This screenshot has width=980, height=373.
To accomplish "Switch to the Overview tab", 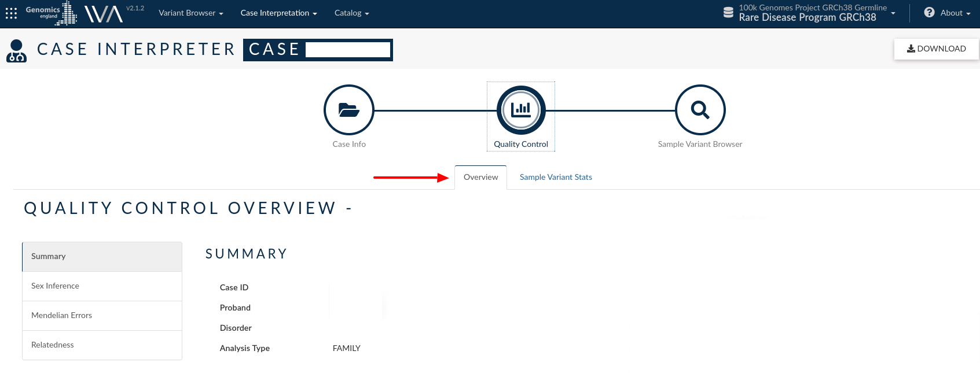I will [481, 177].
